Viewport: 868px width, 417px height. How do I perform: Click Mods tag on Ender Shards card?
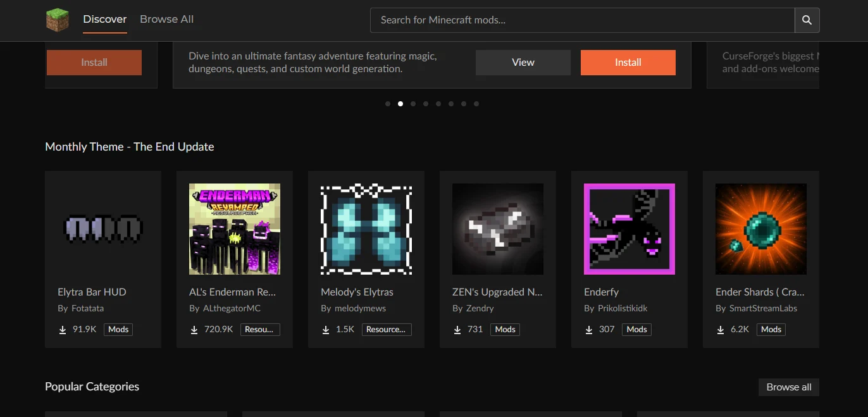click(x=771, y=330)
